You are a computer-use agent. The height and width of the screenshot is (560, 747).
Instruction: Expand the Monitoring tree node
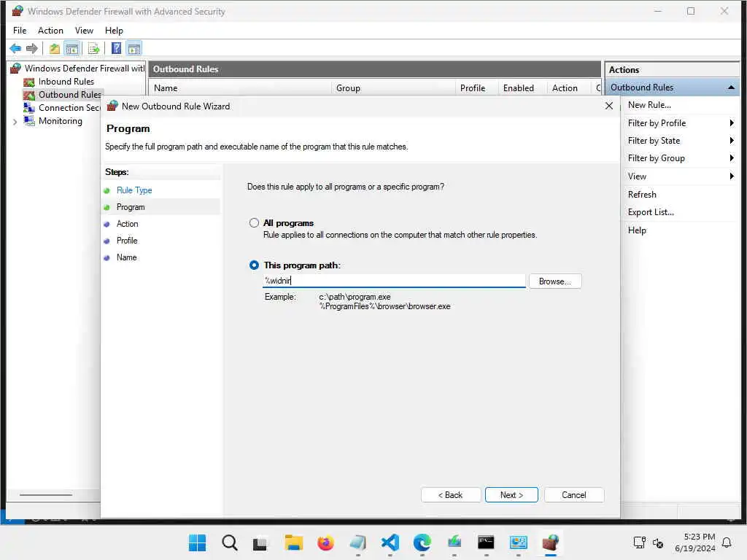click(15, 122)
